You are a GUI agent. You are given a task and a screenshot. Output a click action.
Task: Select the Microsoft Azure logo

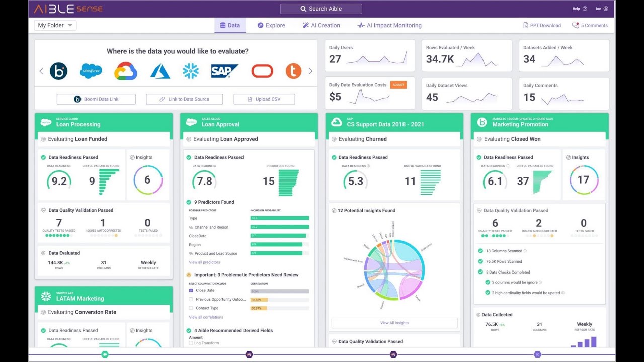160,71
